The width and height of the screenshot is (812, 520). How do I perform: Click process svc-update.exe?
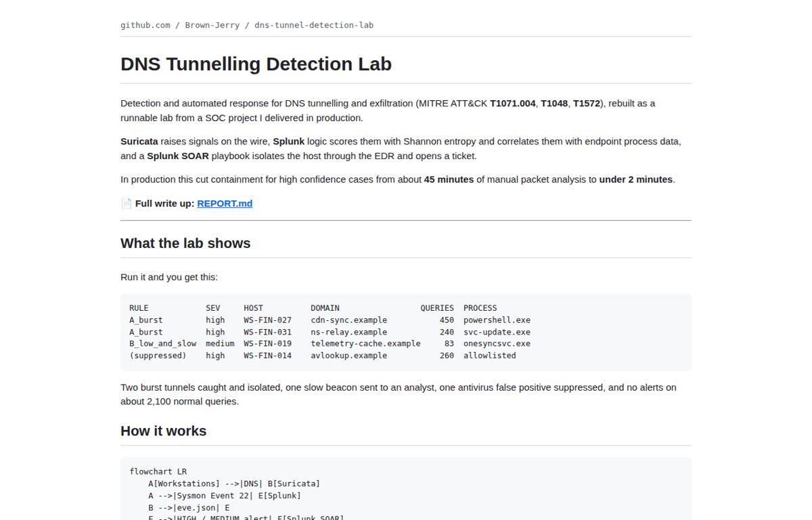[x=497, y=332]
